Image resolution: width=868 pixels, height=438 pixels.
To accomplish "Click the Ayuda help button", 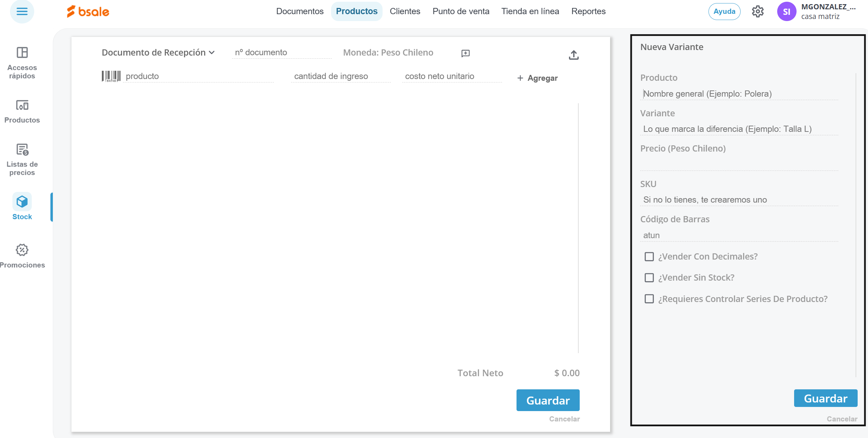I will coord(724,11).
